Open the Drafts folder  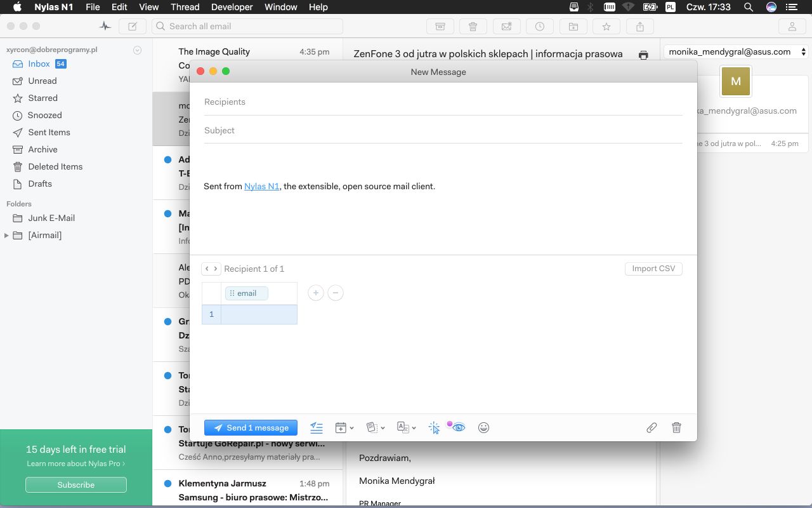coord(40,184)
